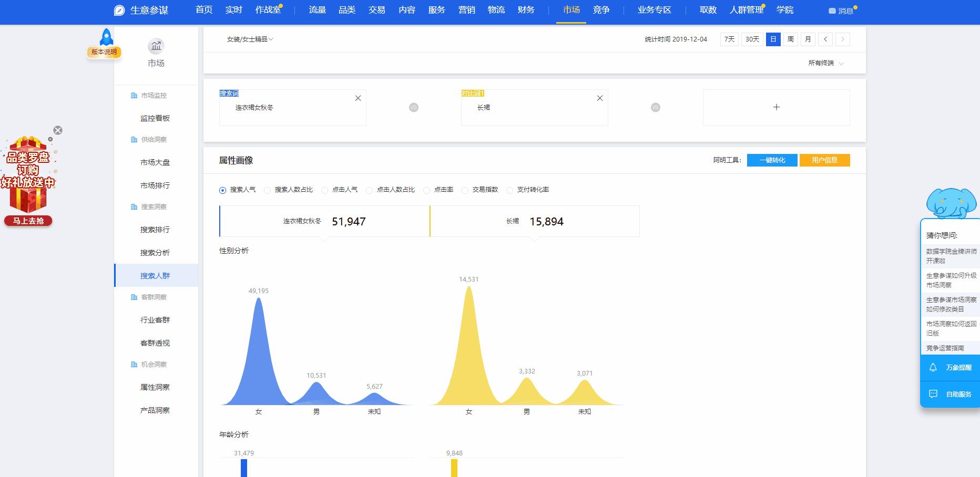Open the 竞争 top navigation tab
Image resolution: width=980 pixels, height=477 pixels.
pos(601,10)
